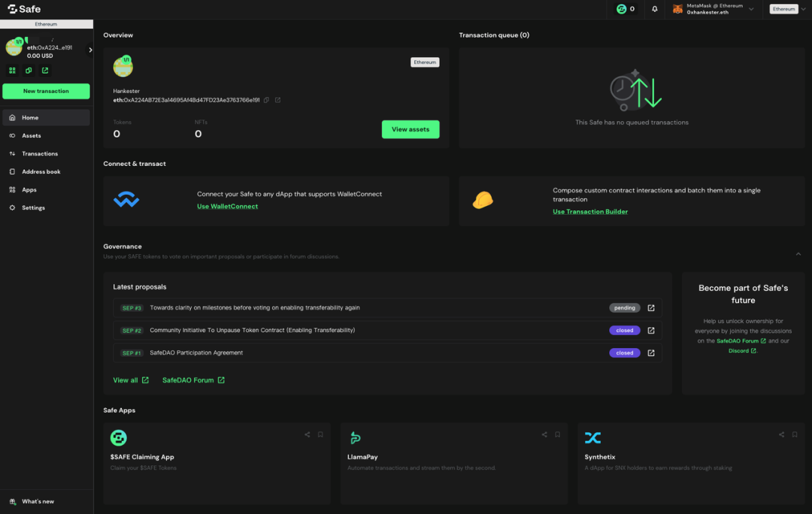
Task: Go to Home in sidebar
Action: (46, 117)
